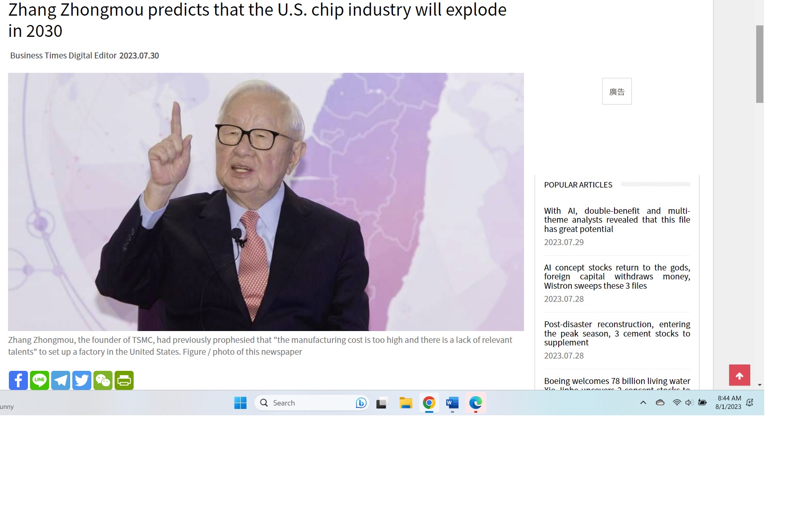
Task: Open the post-disaster reconstruction cement stocks article
Action: 617,333
